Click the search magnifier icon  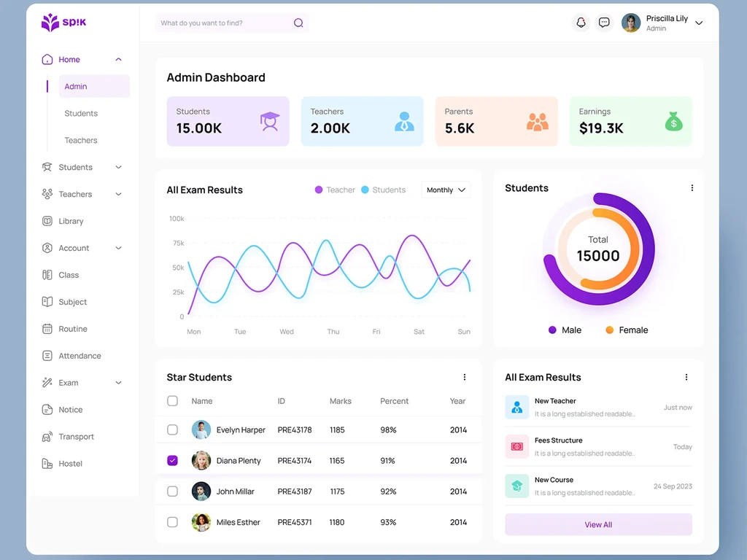pos(298,23)
